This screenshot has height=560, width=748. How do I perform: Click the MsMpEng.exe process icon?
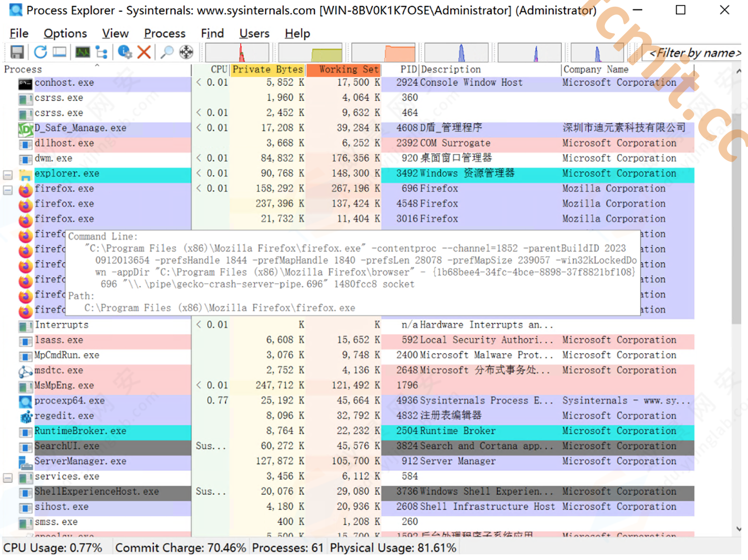click(25, 386)
